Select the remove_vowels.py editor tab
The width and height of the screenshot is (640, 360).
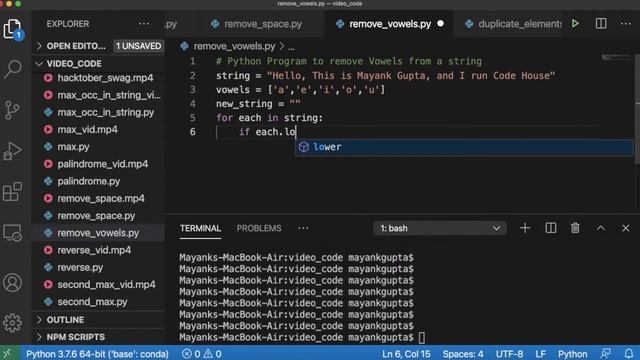coord(389,24)
